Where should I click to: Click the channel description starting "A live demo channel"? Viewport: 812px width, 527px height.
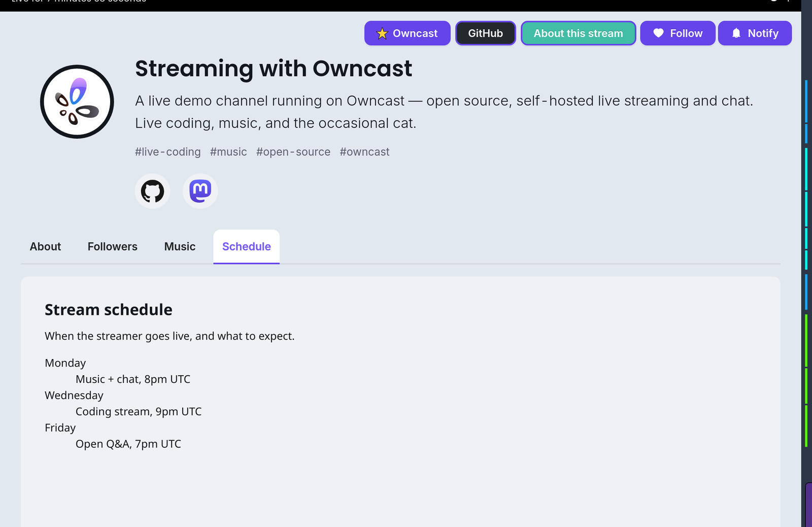click(444, 112)
